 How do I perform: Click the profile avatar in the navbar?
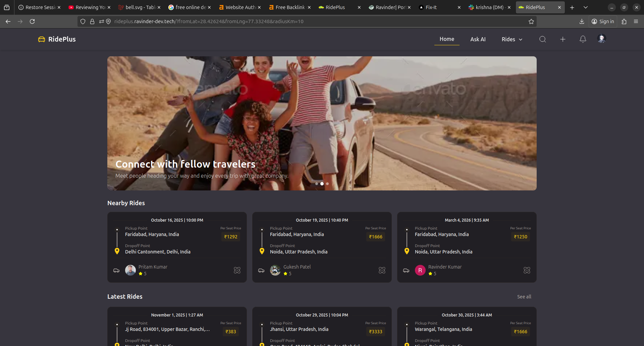pos(602,39)
